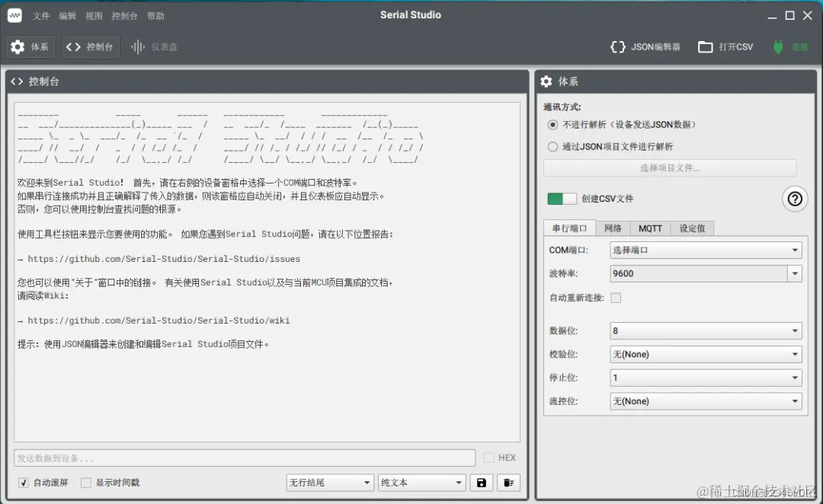The image size is (823, 504).
Task: Enable the HEX checkbox
Action: click(488, 458)
